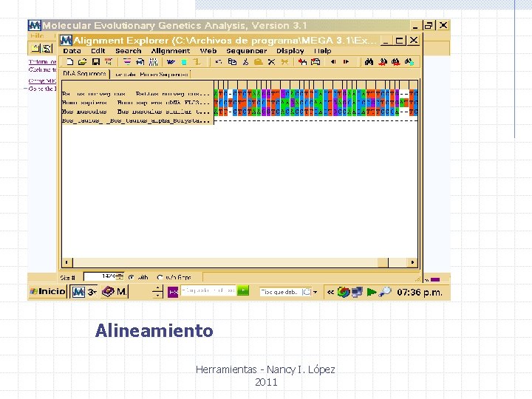Click the taskbar clock showing 07:36 p.m.
Image resolution: width=532 pixels, height=399 pixels.
pos(420,292)
